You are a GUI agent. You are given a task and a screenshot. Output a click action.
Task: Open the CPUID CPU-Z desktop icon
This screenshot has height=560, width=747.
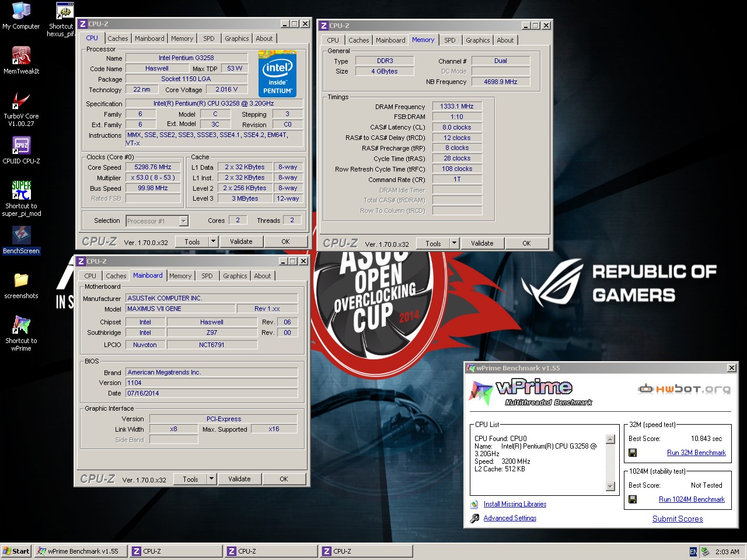click(x=21, y=150)
